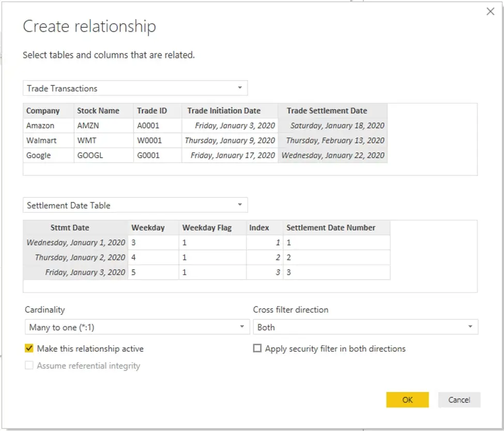This screenshot has height=431, width=504.
Task: Select the Stock Name column header
Action: click(103, 111)
